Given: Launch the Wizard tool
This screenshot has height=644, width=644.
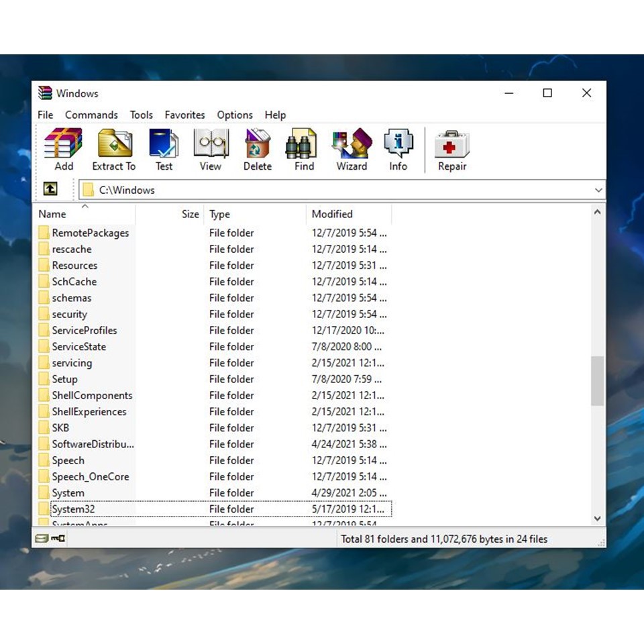Looking at the screenshot, I should click(x=352, y=150).
